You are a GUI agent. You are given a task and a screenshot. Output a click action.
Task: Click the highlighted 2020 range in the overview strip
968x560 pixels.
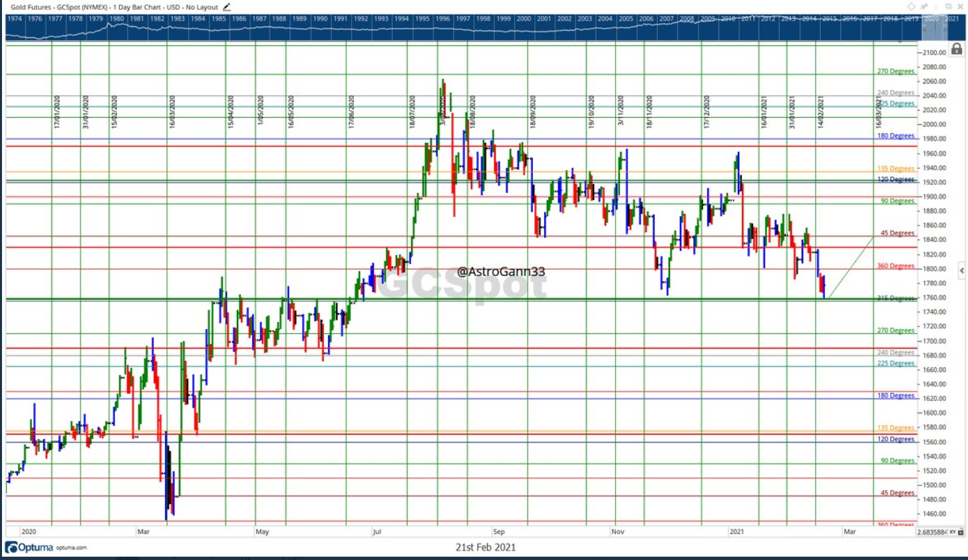(x=931, y=19)
